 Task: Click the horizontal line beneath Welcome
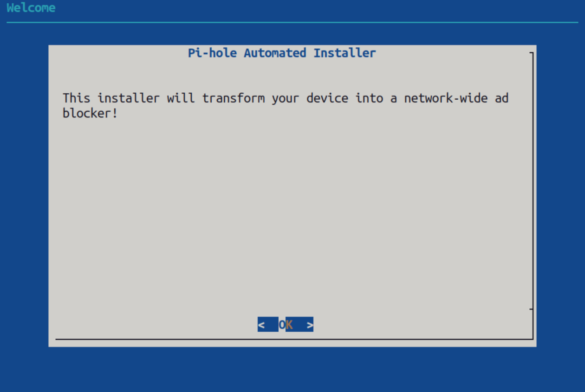pyautogui.click(x=292, y=22)
